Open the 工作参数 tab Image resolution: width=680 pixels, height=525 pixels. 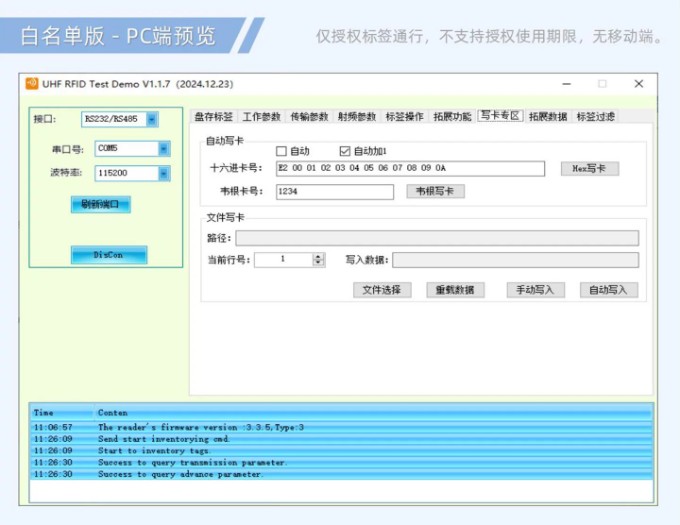coord(261,117)
